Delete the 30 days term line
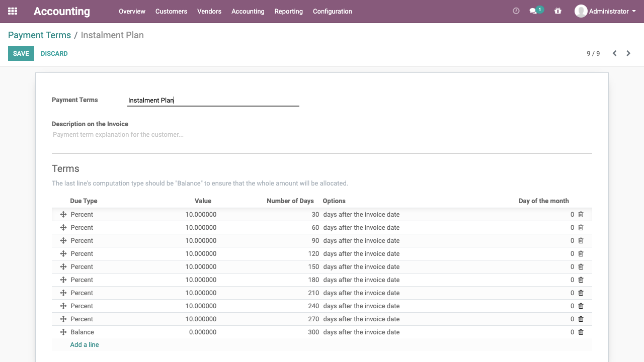 pyautogui.click(x=581, y=215)
